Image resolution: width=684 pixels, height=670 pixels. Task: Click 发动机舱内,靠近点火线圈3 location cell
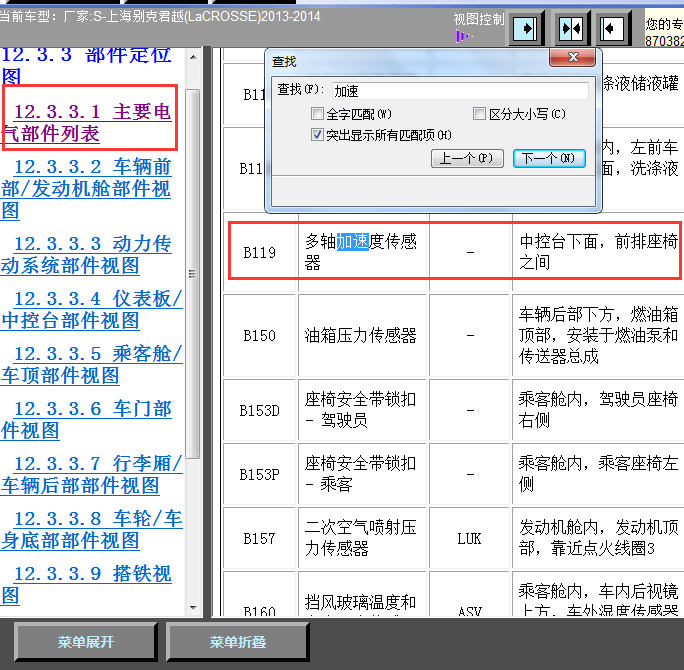(598, 538)
